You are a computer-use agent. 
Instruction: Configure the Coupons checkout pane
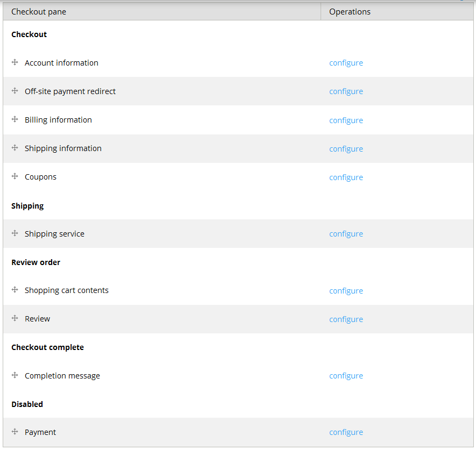tap(346, 177)
